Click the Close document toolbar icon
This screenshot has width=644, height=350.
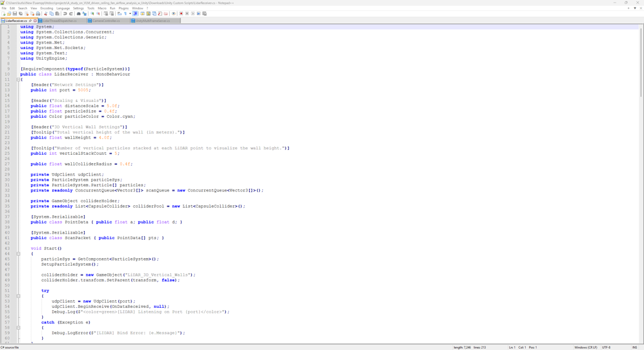pos(26,14)
